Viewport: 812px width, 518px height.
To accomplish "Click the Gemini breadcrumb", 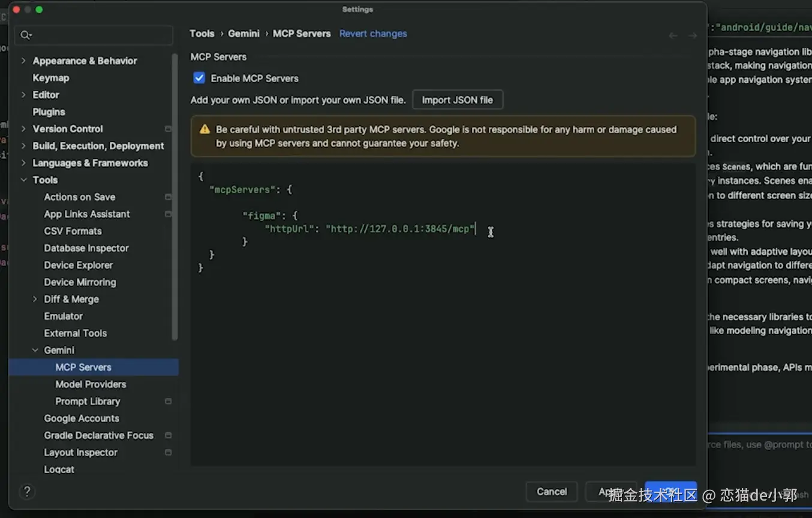I will [243, 34].
